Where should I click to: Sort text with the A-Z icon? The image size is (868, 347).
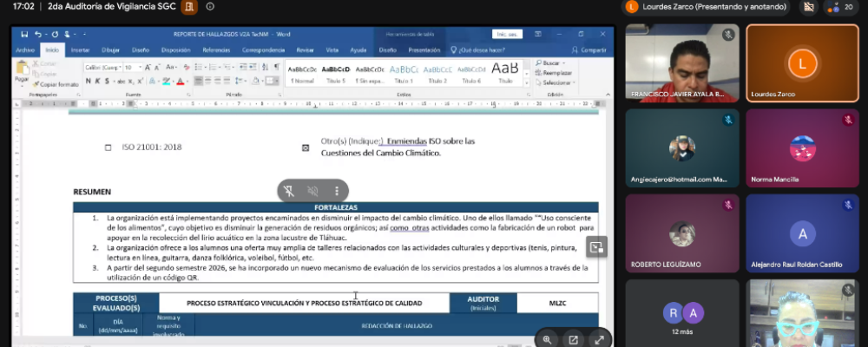(x=265, y=67)
